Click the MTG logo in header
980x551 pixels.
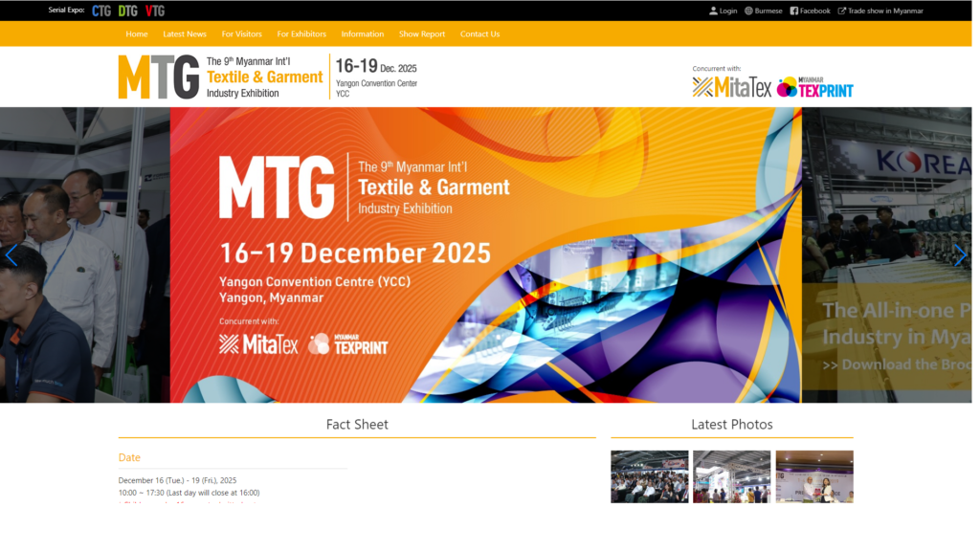(x=159, y=77)
